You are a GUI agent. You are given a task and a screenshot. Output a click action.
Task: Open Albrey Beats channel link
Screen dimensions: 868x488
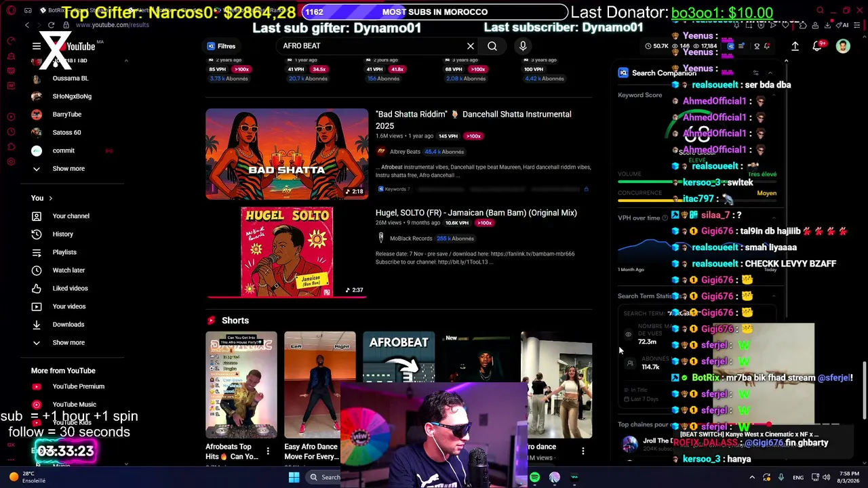pyautogui.click(x=405, y=152)
